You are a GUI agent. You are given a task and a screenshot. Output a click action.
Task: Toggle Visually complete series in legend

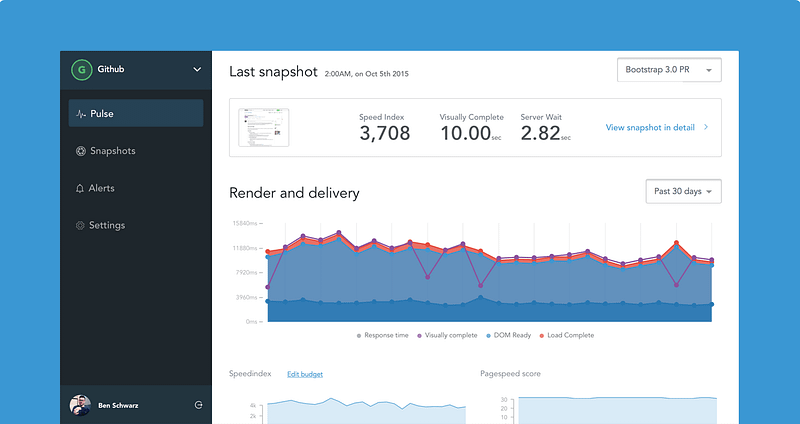[447, 335]
